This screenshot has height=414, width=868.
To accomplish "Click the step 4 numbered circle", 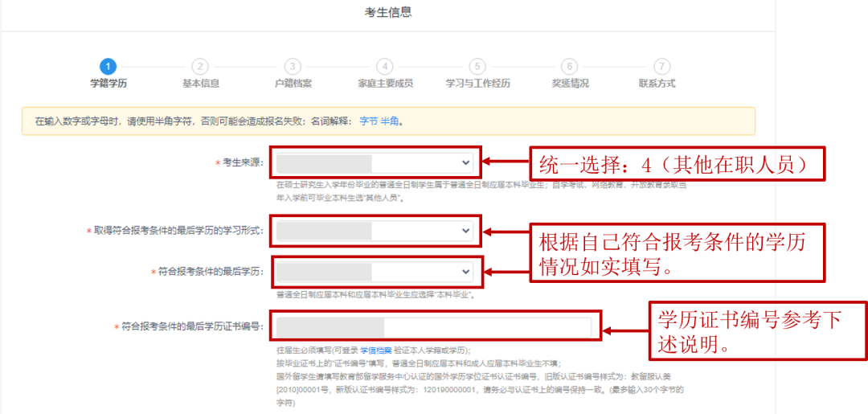I will point(385,67).
